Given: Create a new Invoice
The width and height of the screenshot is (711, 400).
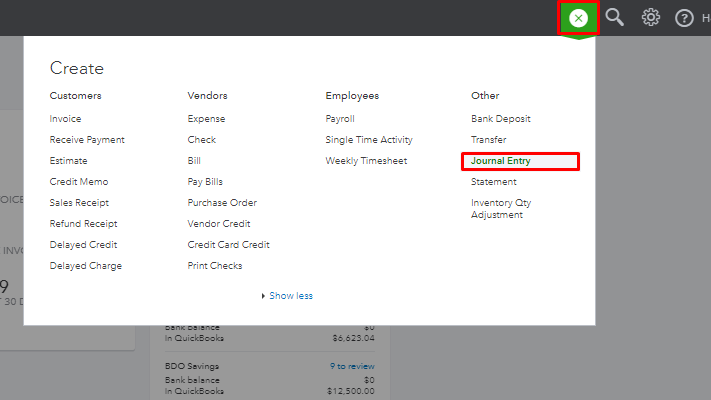Looking at the screenshot, I should pyautogui.click(x=65, y=119).
